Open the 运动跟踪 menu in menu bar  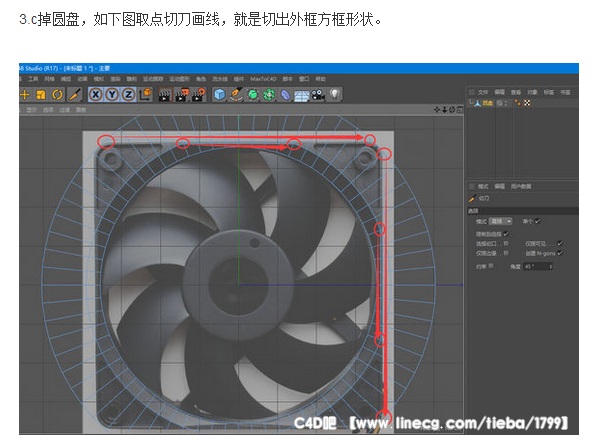(153, 79)
